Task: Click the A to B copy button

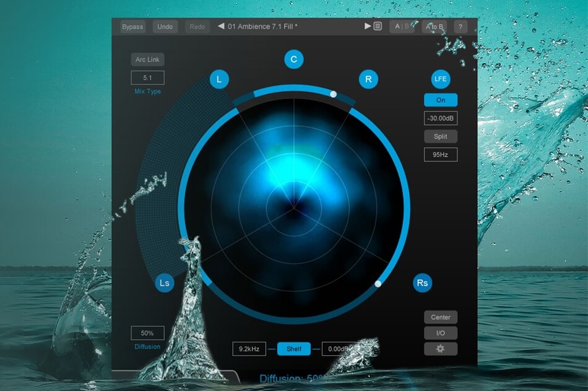Action: pos(433,27)
